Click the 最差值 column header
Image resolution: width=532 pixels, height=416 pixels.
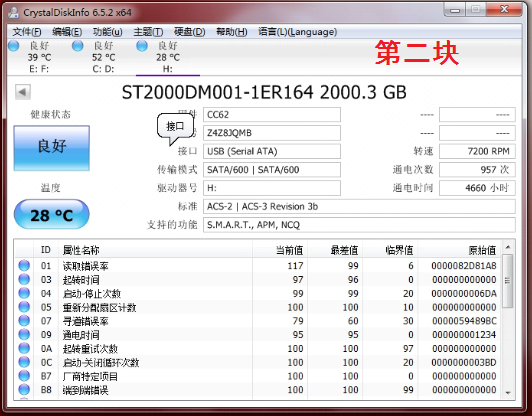335,250
